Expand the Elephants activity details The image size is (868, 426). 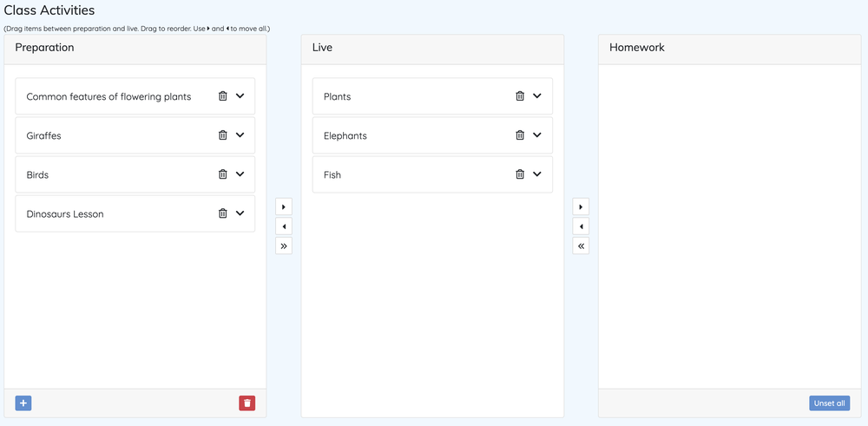[x=537, y=135]
